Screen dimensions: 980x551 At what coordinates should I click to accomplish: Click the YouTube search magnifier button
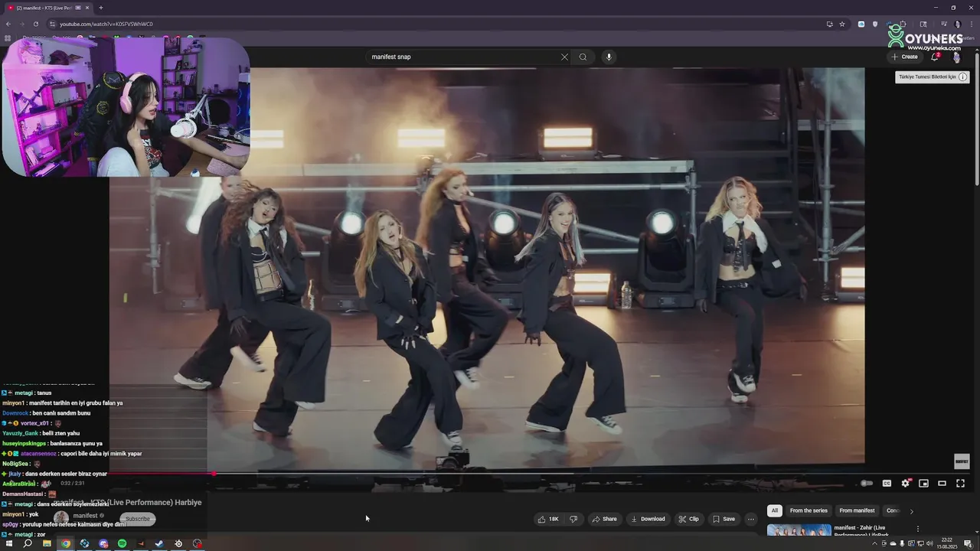coord(583,57)
